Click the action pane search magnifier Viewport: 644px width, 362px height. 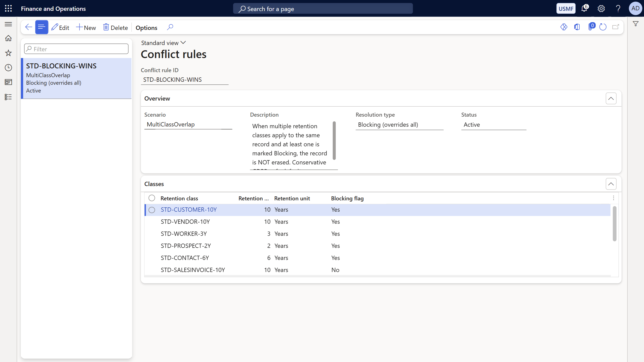170,27
